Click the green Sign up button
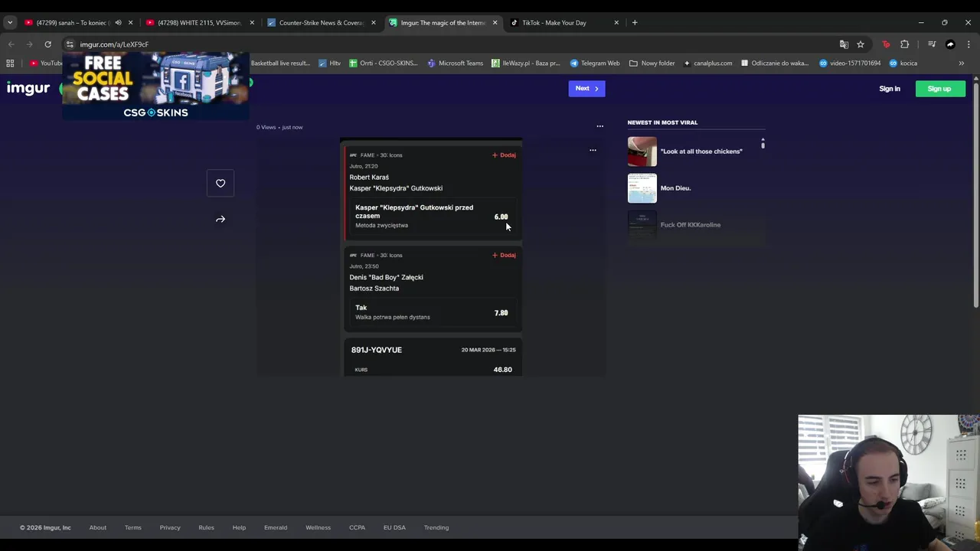 940,89
